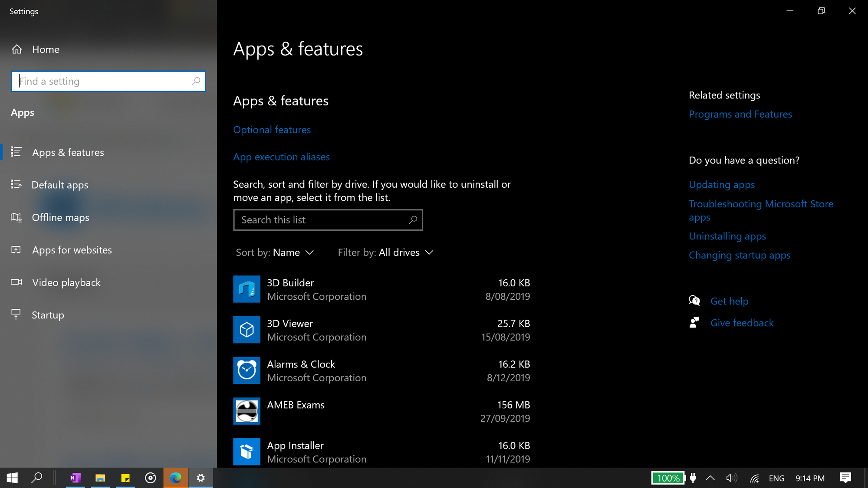This screenshot has width=868, height=488.
Task: Click the Alarms & Clock app icon
Action: tap(247, 370)
